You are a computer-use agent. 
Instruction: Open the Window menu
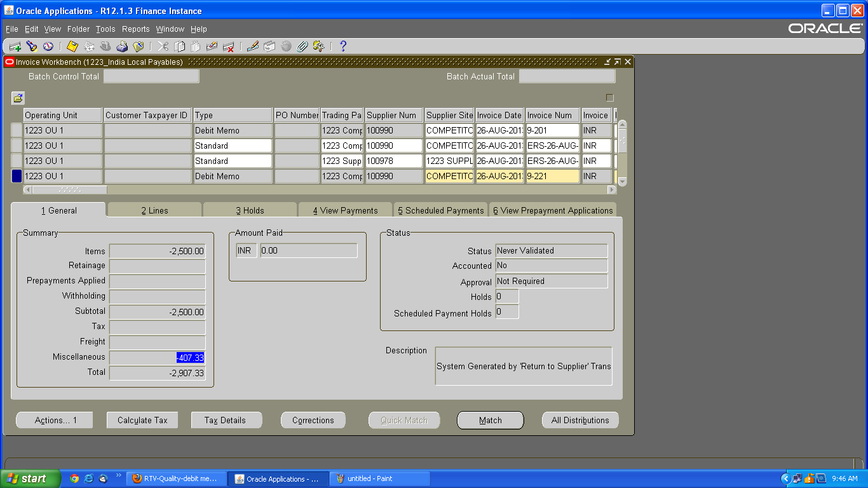pos(170,29)
